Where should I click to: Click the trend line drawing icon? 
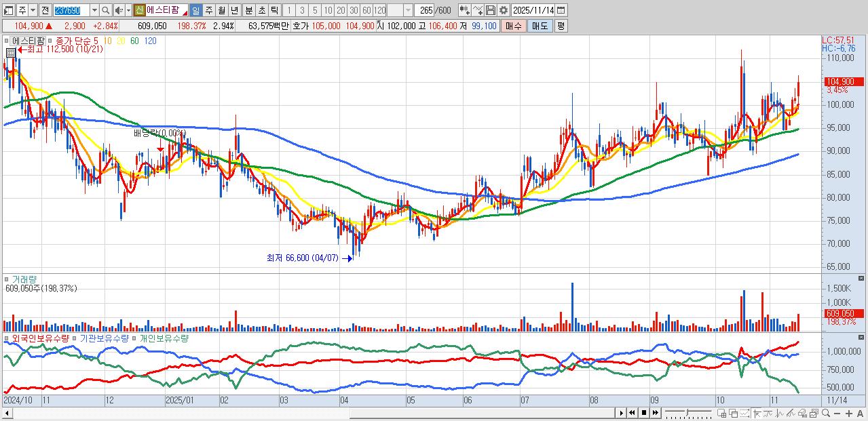pos(768,413)
